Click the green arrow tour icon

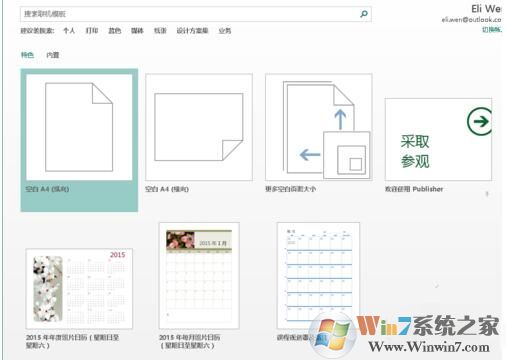pyautogui.click(x=480, y=121)
